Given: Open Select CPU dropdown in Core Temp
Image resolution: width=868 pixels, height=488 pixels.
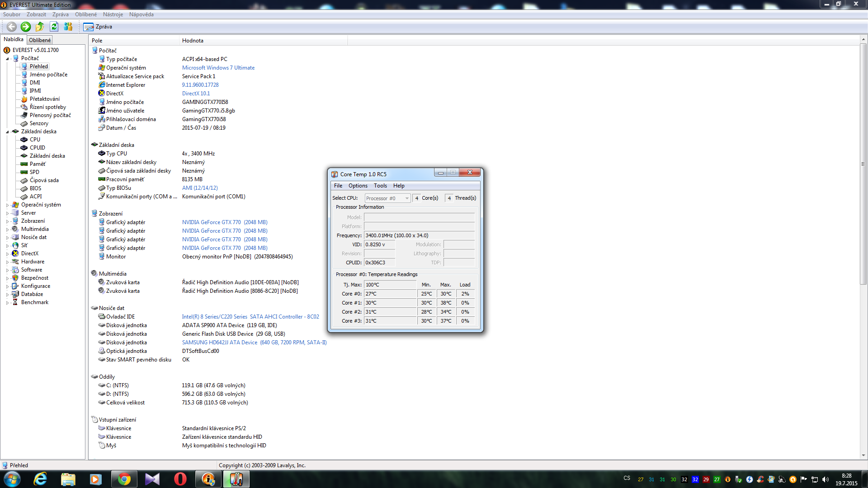Looking at the screenshot, I should click(x=387, y=198).
